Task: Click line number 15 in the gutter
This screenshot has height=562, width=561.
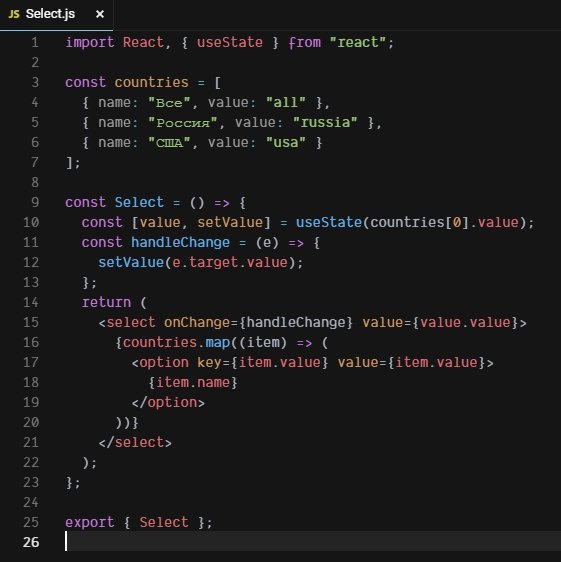Action: coord(31,323)
